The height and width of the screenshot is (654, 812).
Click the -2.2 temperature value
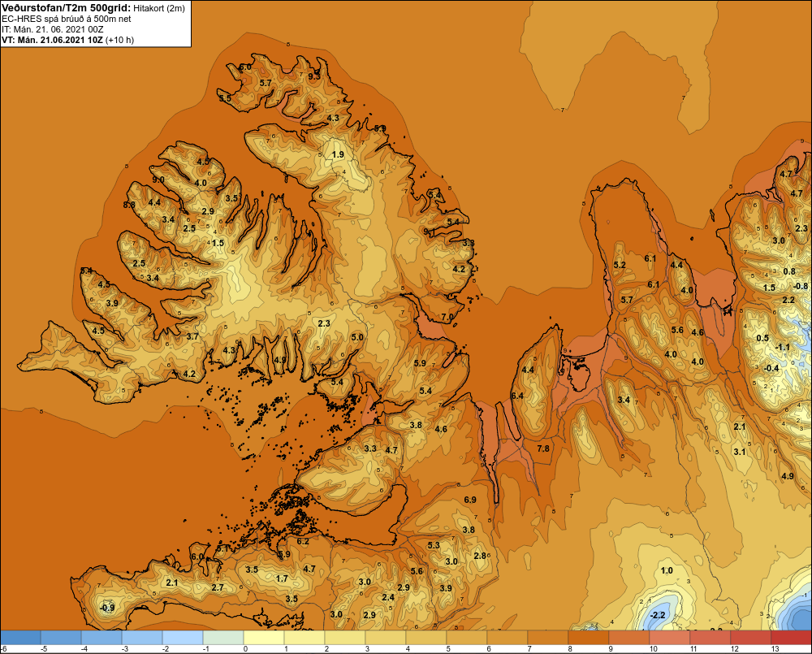click(x=657, y=615)
